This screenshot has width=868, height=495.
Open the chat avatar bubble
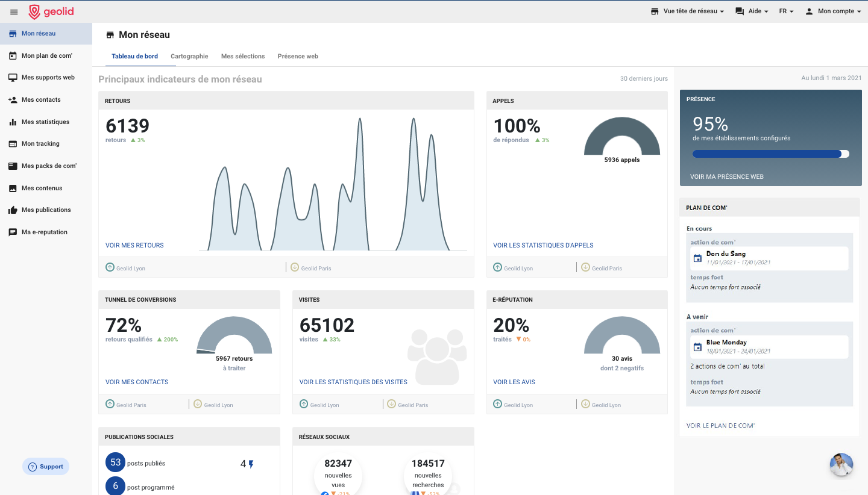(841, 465)
